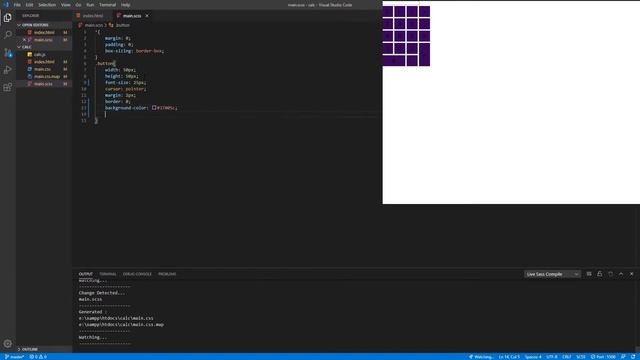Image resolution: width=640 pixels, height=360 pixels.
Task: Open the Search view in activity bar
Action: (7, 35)
